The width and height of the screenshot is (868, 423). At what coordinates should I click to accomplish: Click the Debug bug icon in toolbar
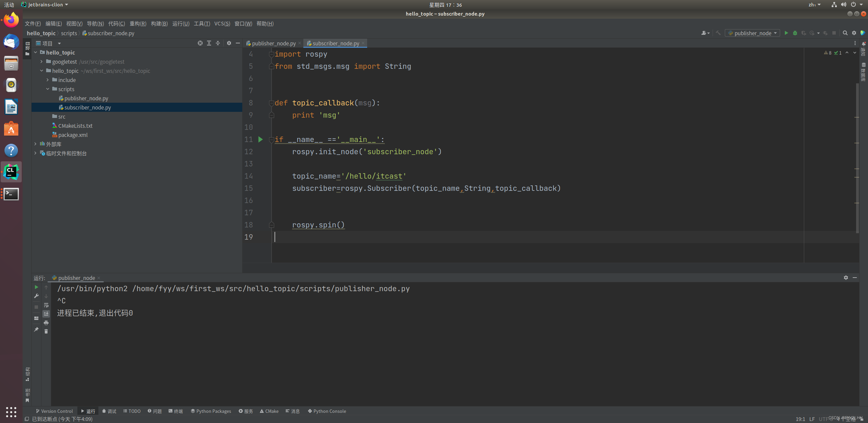795,33
